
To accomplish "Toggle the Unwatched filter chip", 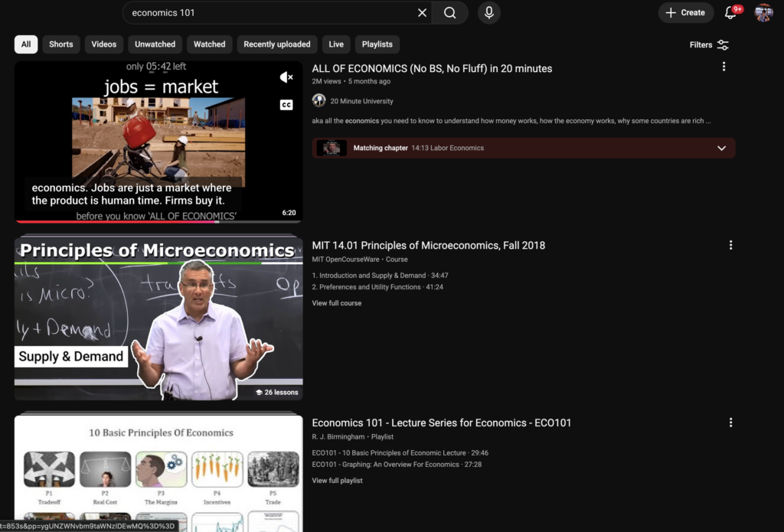I will pyautogui.click(x=154, y=44).
